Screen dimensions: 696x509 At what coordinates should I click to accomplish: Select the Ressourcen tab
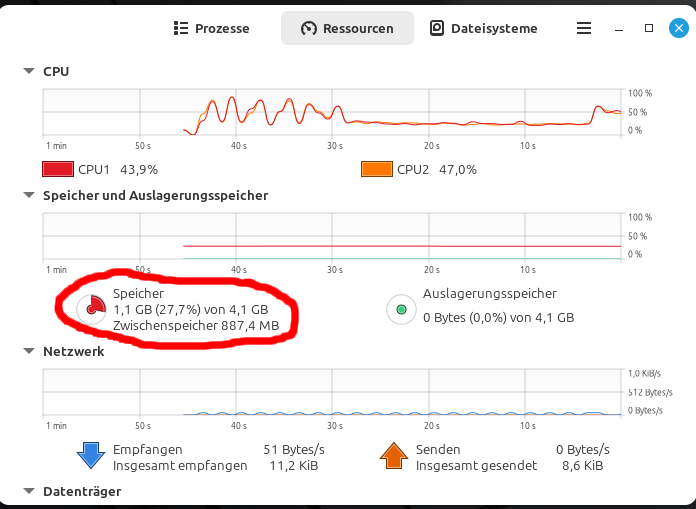tap(348, 28)
